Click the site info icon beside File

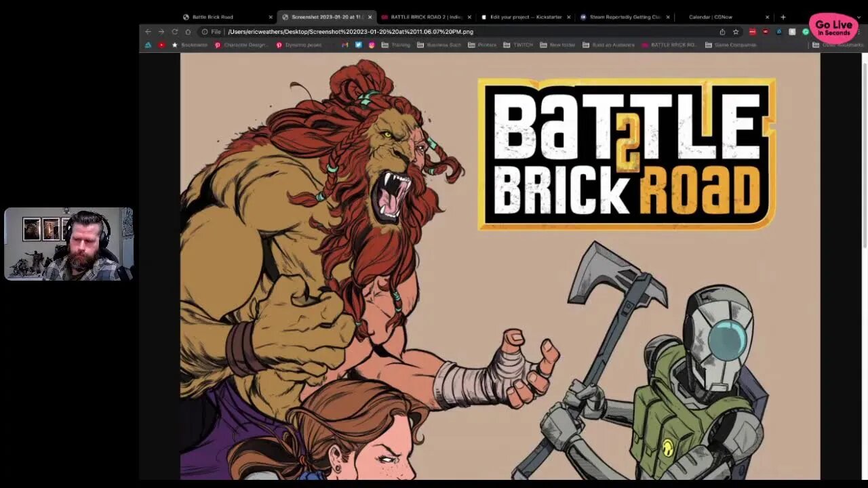[204, 32]
